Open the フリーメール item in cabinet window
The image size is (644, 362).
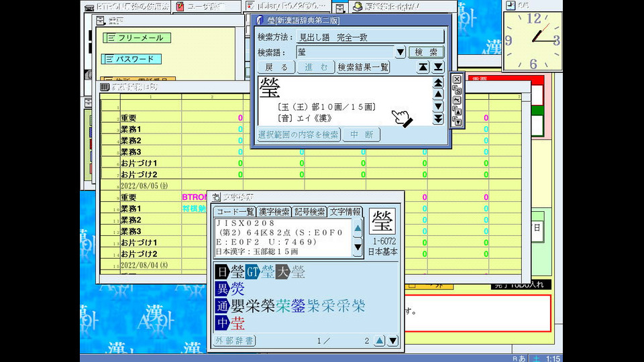pos(137,38)
